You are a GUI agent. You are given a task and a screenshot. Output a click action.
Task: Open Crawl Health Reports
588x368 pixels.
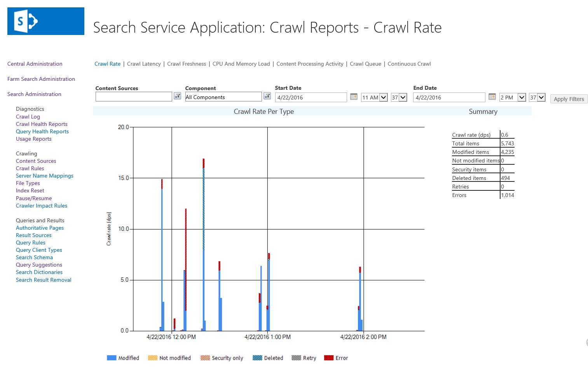pyautogui.click(x=42, y=124)
